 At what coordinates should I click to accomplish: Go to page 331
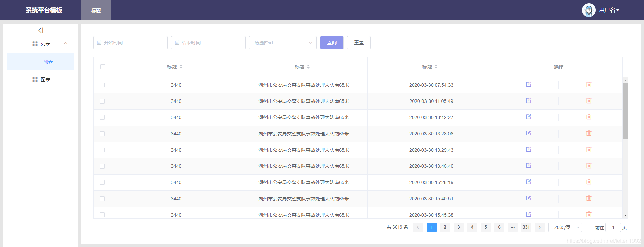tap(526, 227)
